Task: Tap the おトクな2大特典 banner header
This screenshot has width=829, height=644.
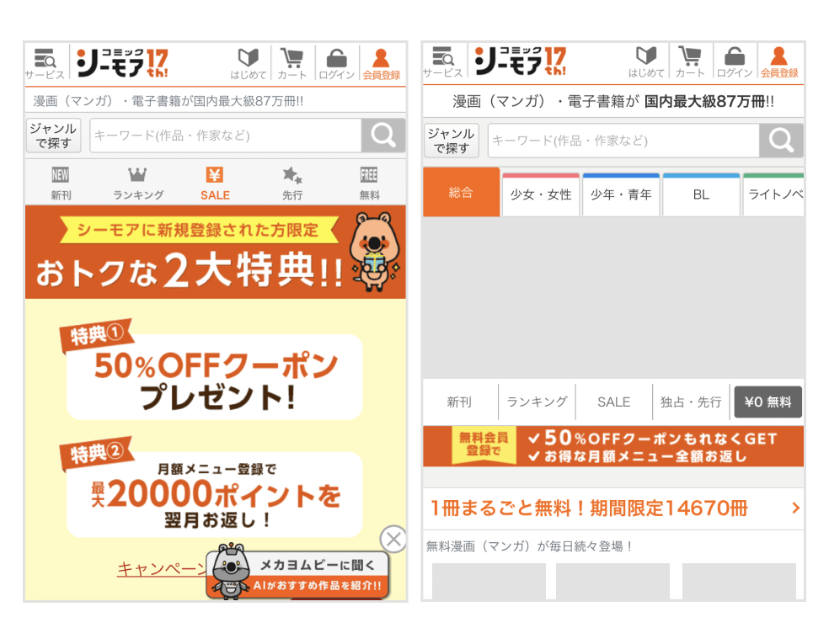Action: [215, 252]
